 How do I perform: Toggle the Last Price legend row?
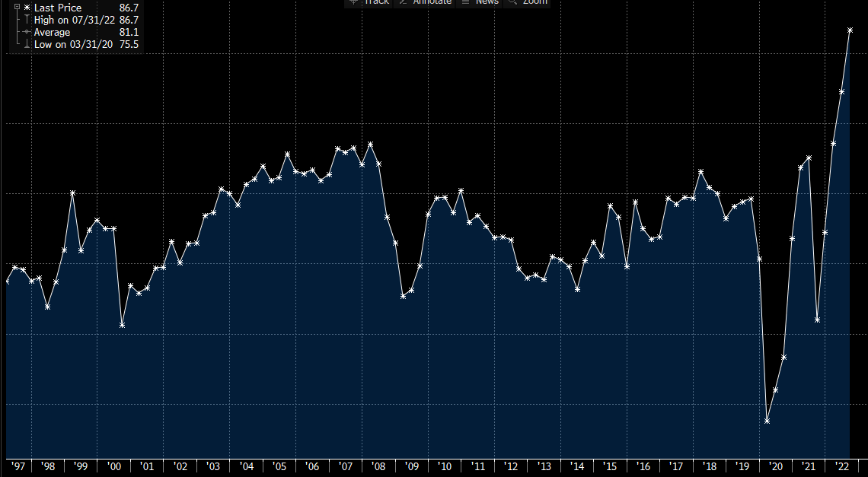coord(58,8)
